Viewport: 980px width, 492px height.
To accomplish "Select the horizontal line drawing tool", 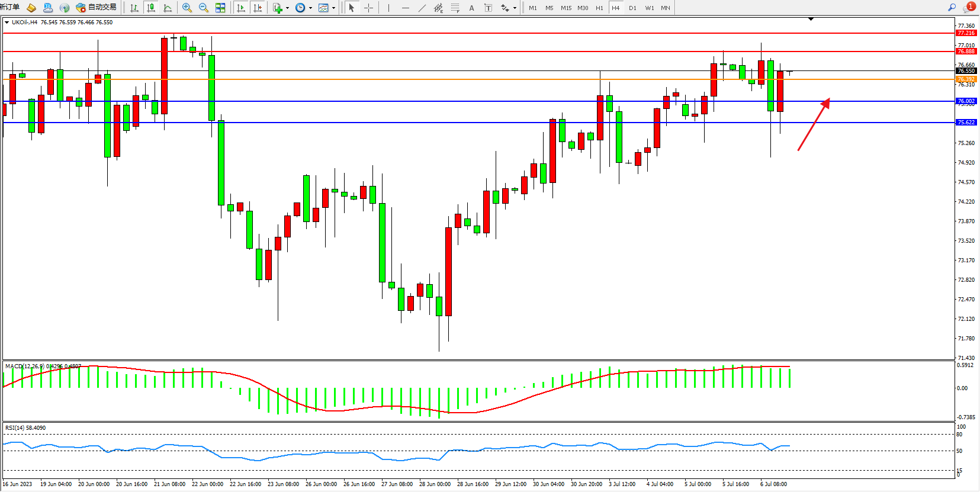I will coord(405,8).
